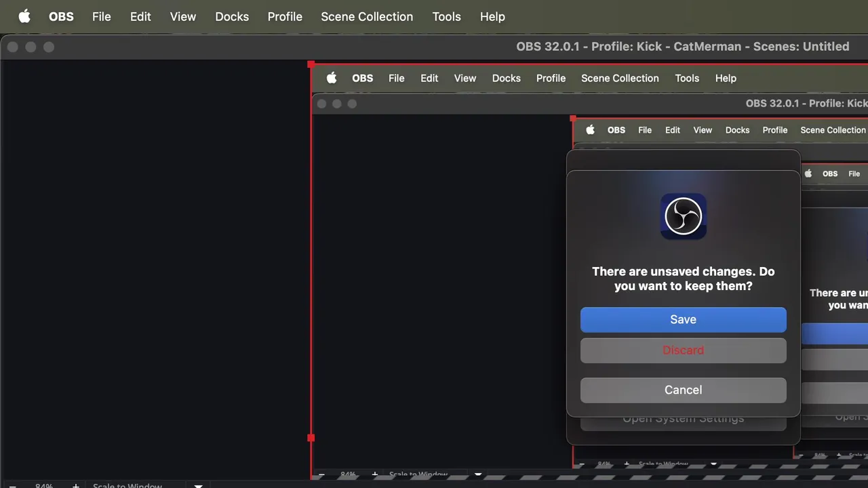This screenshot has width=868, height=488.
Task: Click Open System Settings behind the dialog
Action: 684,423
